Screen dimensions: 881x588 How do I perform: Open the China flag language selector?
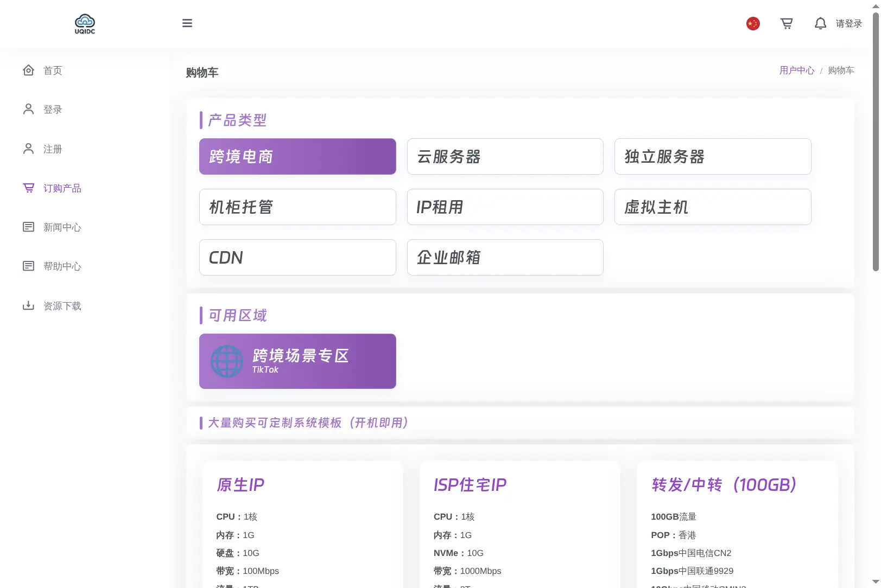pos(753,23)
